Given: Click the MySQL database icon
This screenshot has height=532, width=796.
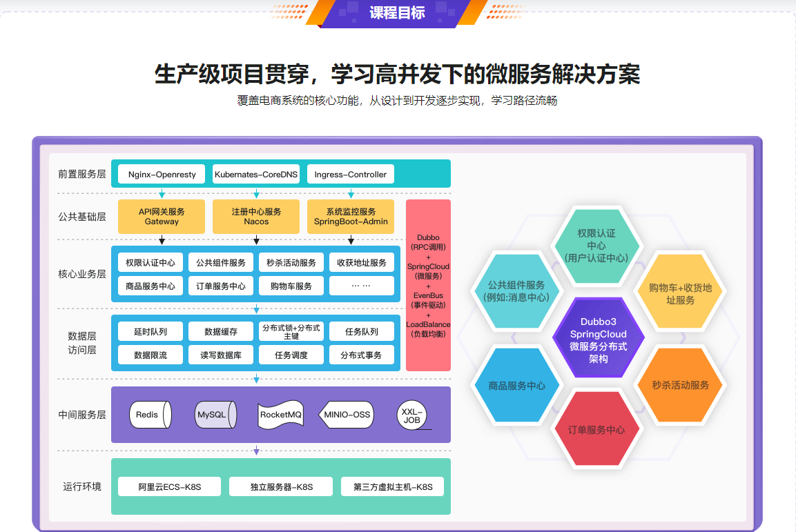Looking at the screenshot, I should [215, 415].
